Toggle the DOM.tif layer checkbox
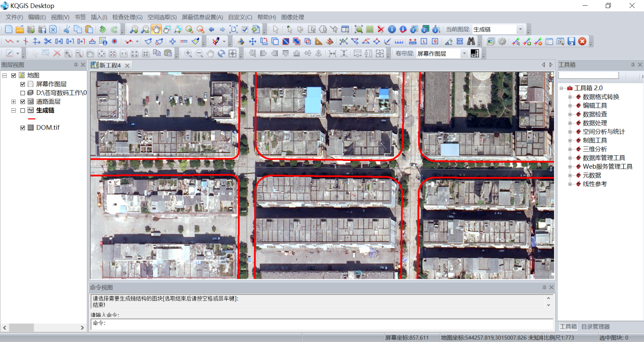This screenshot has height=342, width=644. (23, 128)
